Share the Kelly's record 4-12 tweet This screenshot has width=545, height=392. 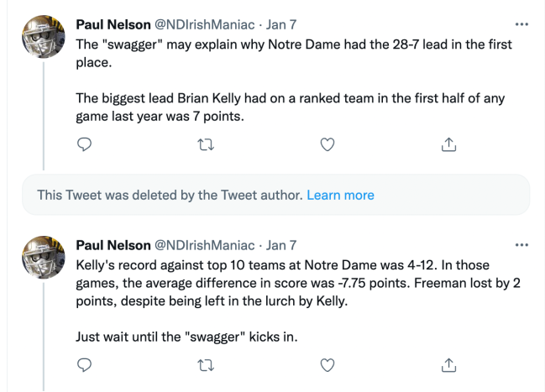click(x=446, y=365)
